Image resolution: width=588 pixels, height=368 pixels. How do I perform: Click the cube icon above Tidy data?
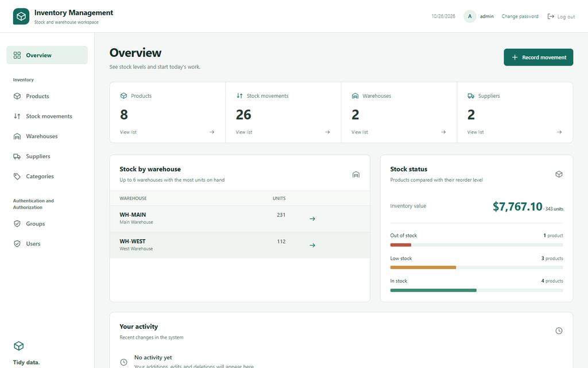coord(19,346)
